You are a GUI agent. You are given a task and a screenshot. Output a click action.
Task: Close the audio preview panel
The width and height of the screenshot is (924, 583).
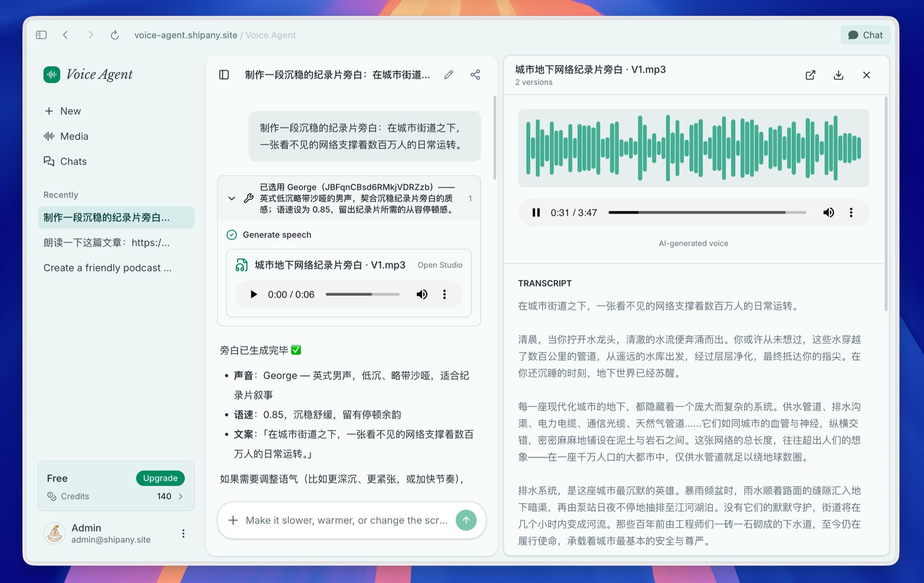coord(867,75)
